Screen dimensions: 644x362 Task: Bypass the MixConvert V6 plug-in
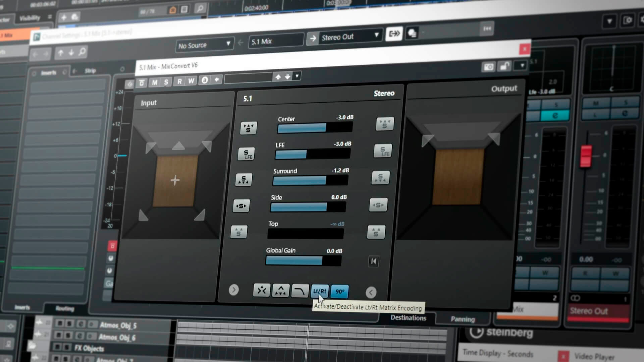click(142, 83)
